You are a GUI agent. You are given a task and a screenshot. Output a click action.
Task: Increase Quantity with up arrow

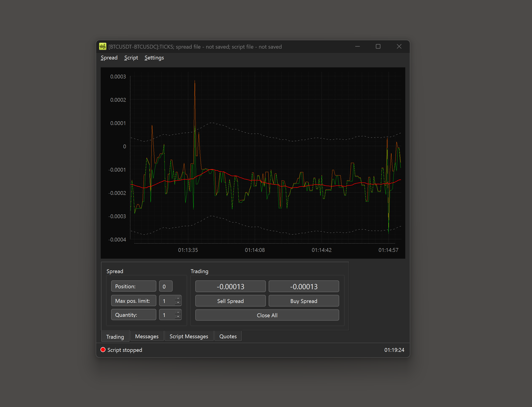click(178, 312)
